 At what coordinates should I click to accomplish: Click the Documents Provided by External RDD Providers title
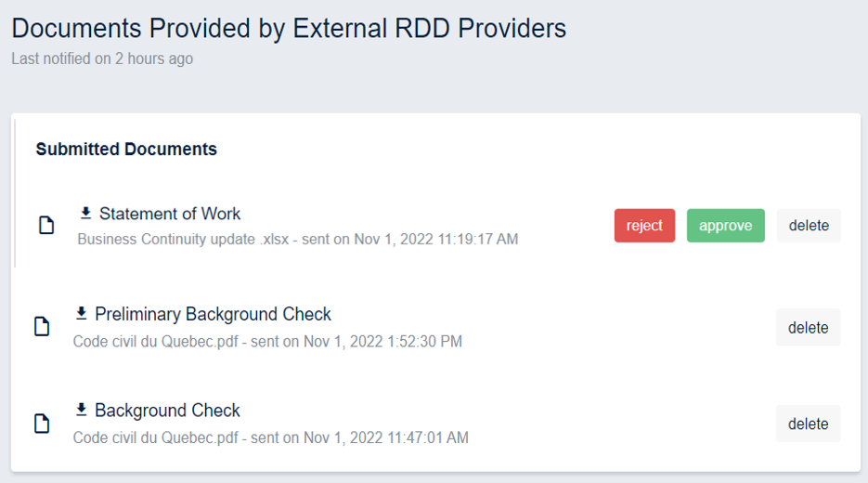point(289,28)
